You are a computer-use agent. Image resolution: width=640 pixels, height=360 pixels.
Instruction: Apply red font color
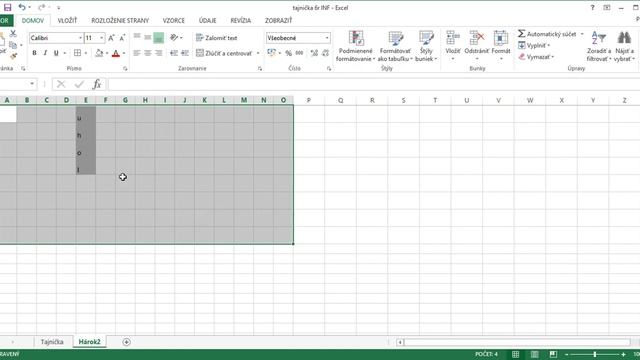116,53
